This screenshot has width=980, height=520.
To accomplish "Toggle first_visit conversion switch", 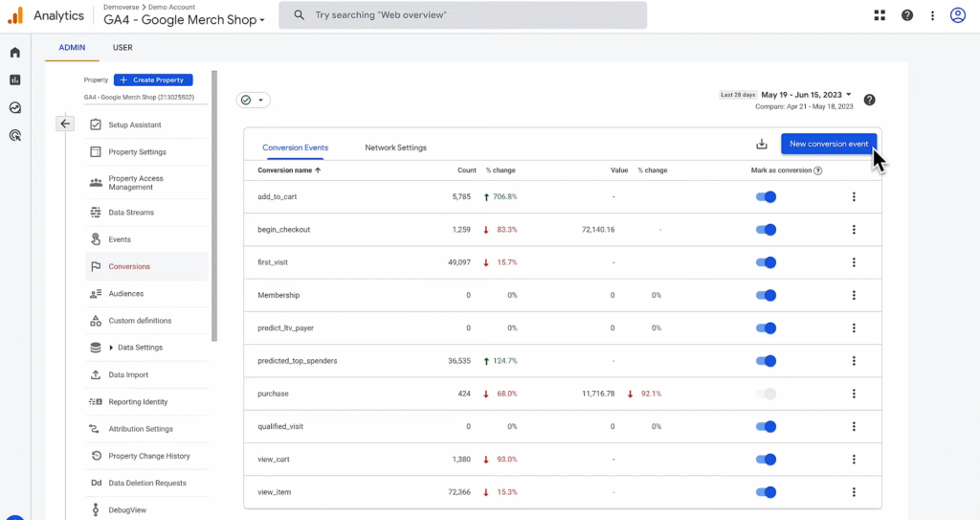I will 767,262.
